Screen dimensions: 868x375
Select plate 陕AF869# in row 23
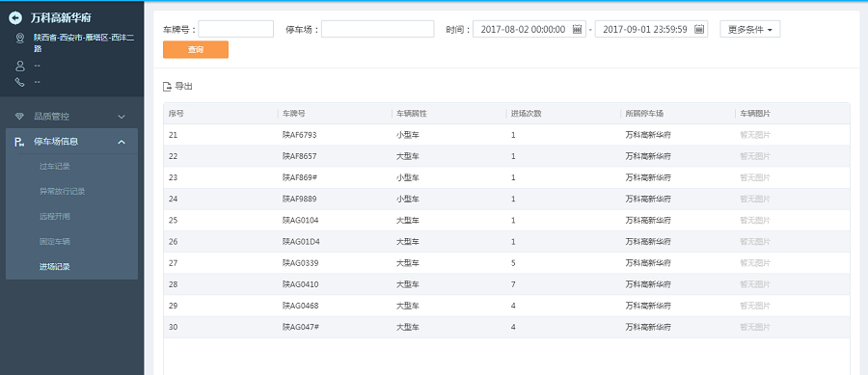click(300, 177)
